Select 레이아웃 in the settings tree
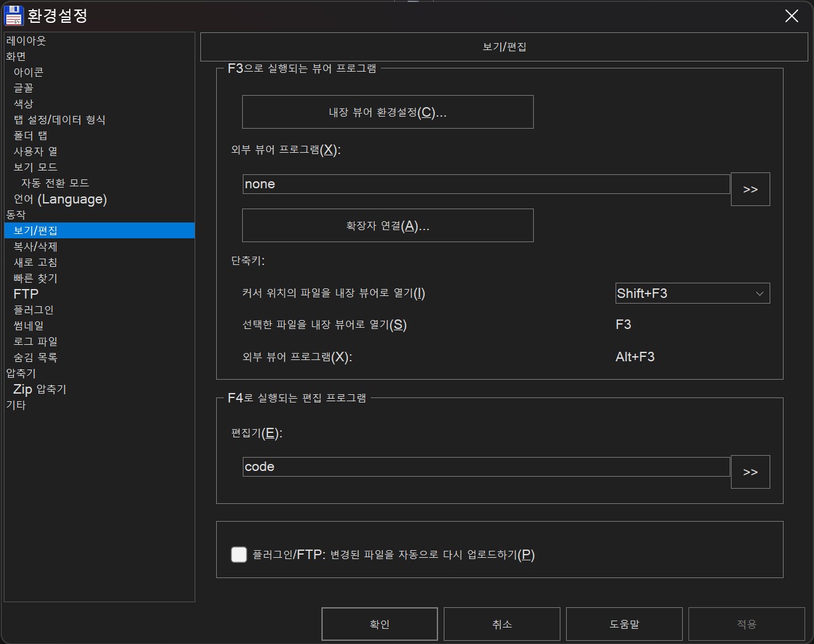Image resolution: width=814 pixels, height=644 pixels. pyautogui.click(x=26, y=41)
